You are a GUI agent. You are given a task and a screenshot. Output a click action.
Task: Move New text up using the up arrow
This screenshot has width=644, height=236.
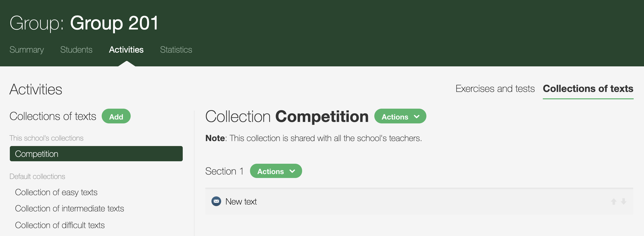(x=614, y=202)
